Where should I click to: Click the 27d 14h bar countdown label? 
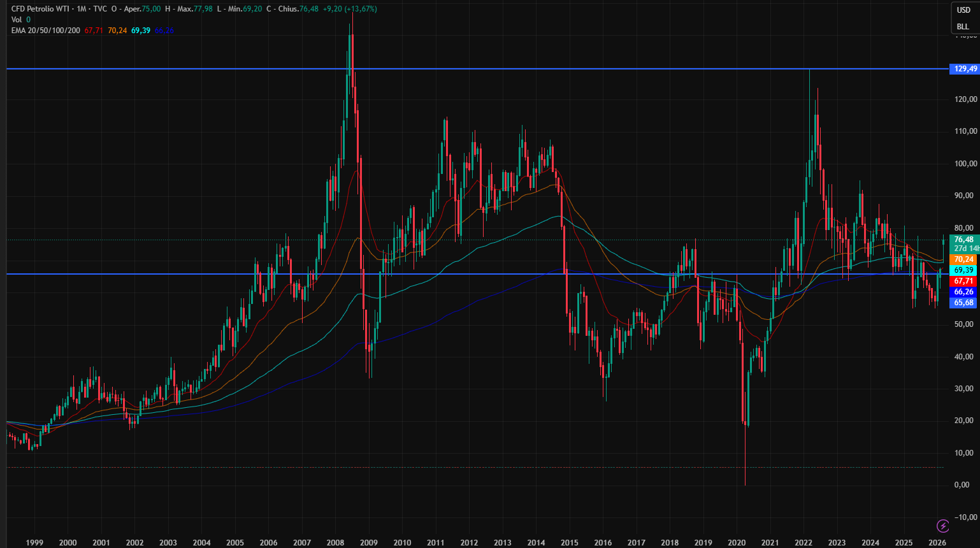pyautogui.click(x=966, y=249)
